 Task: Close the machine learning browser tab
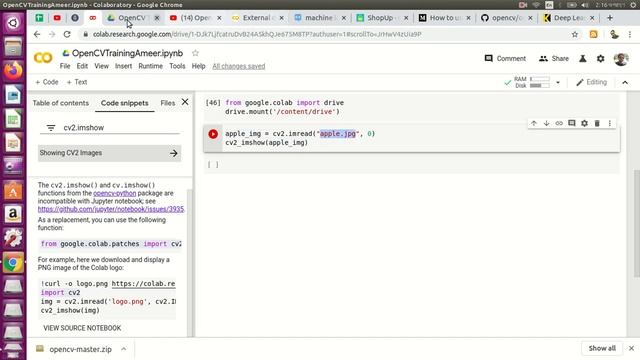click(344, 18)
